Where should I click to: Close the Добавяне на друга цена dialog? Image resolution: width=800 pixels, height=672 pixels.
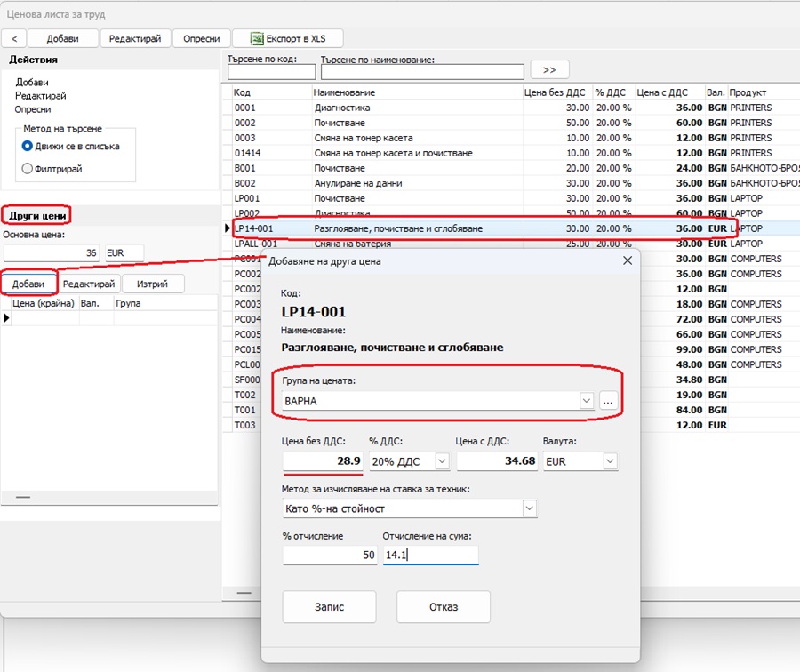pos(628,260)
